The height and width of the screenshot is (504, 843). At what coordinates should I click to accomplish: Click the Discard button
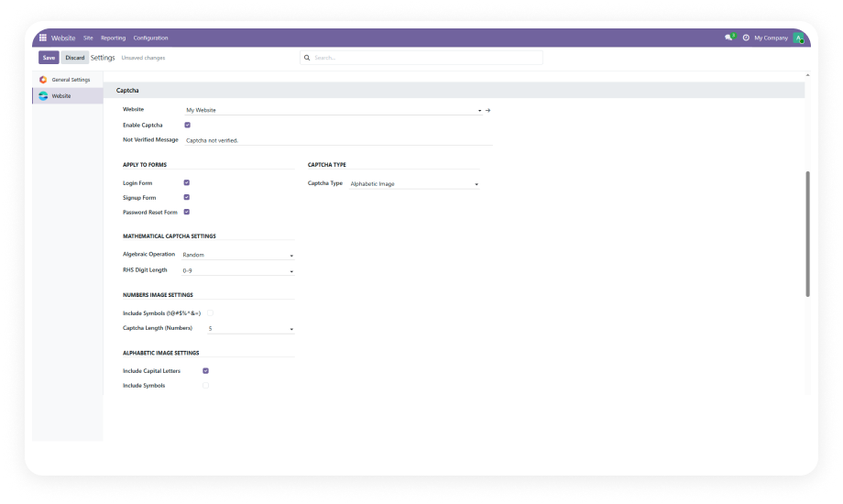[x=75, y=58]
